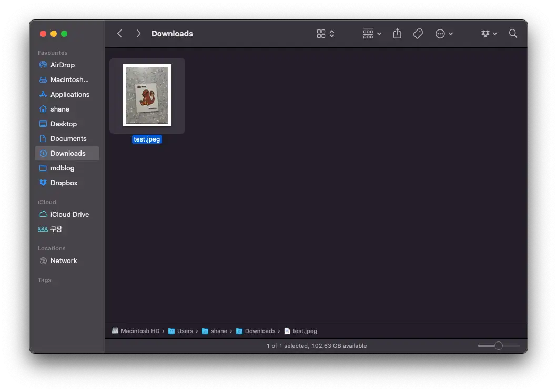This screenshot has height=392, width=557.
Task: Click the test.jpeg file name label
Action: (147, 139)
